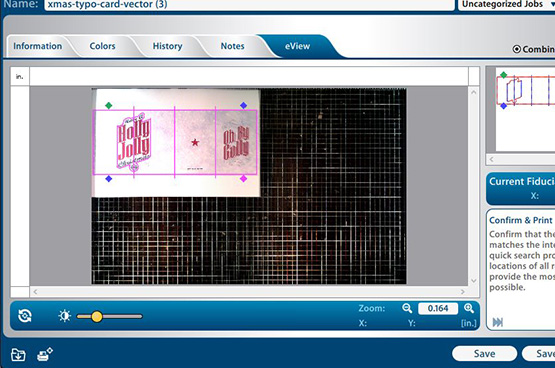
Task: Select the eView tab
Action: click(297, 46)
